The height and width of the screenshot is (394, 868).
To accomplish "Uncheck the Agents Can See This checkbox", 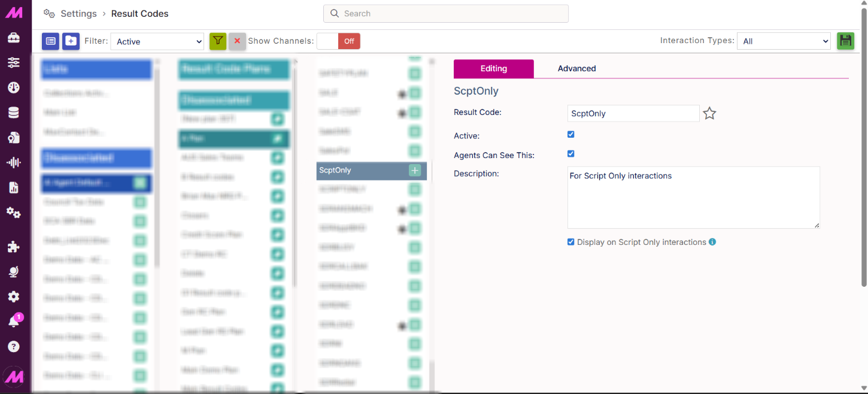I will [571, 154].
